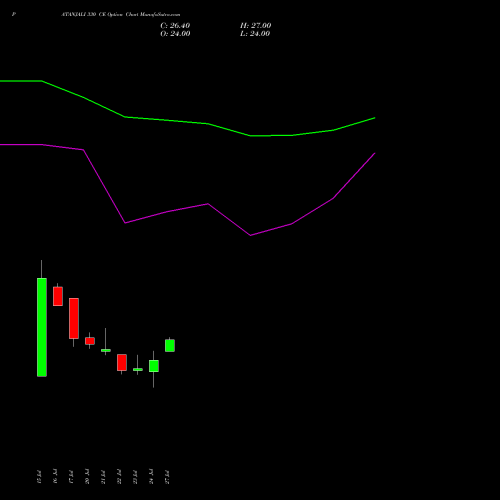Click the low value L: 24.00

pyautogui.click(x=255, y=34)
